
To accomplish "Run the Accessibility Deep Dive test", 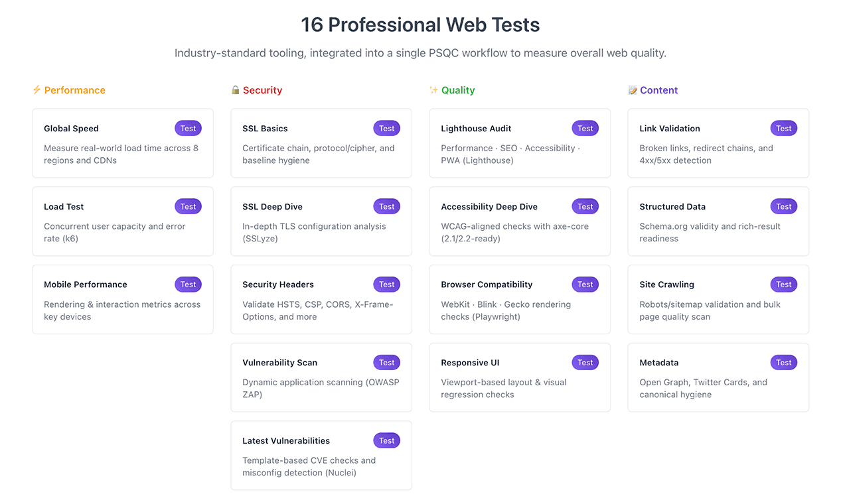I will (x=585, y=206).
